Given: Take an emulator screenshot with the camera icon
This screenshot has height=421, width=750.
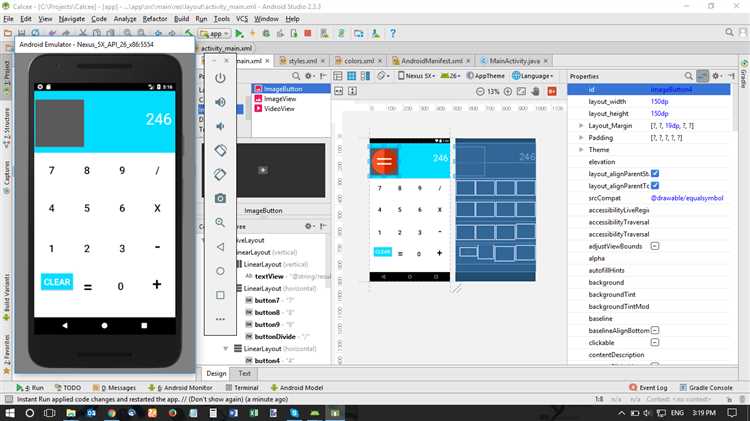Looking at the screenshot, I should pyautogui.click(x=220, y=198).
